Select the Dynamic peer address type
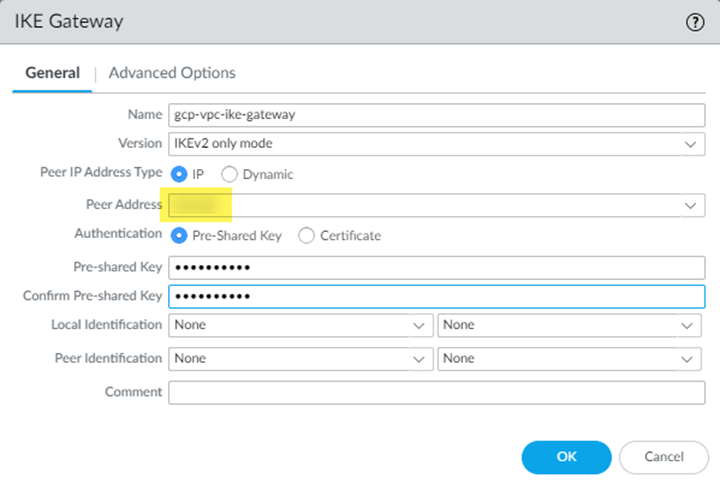The image size is (720, 490). (229, 174)
